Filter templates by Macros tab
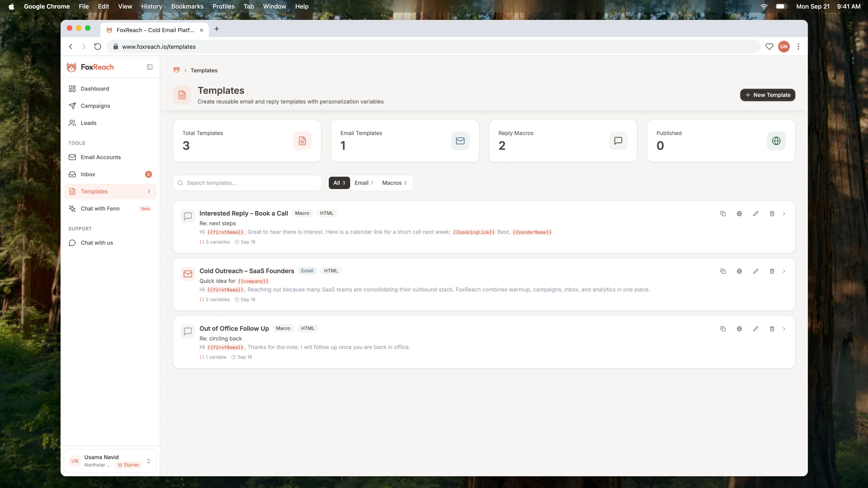Screen dimensions: 868x488 (395, 183)
